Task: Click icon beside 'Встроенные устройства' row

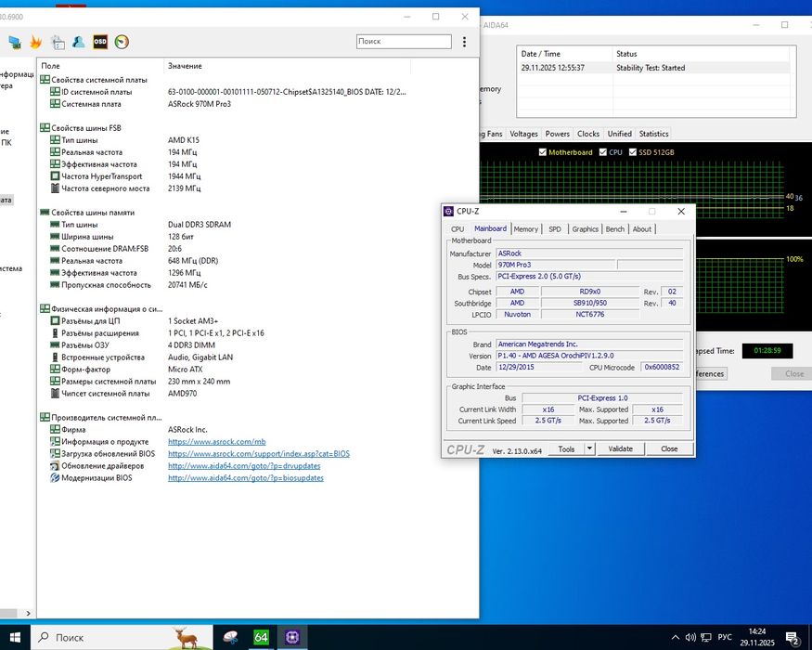Action: coord(55,357)
